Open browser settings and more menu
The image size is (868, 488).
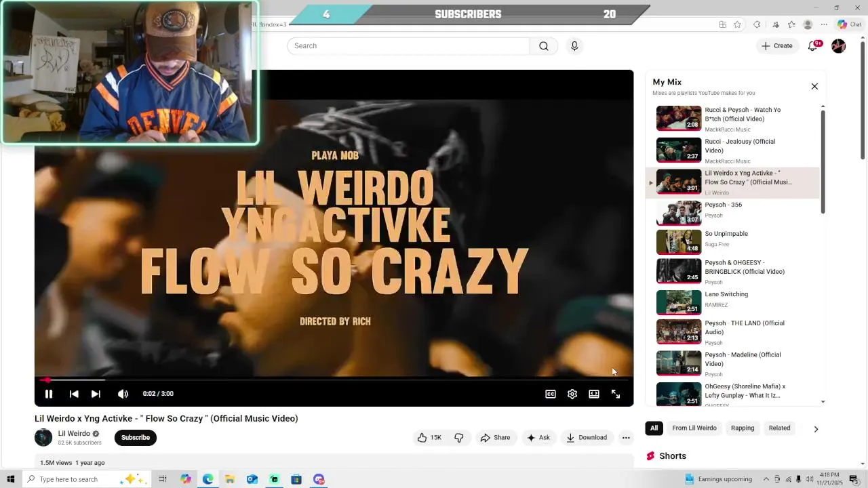[825, 24]
